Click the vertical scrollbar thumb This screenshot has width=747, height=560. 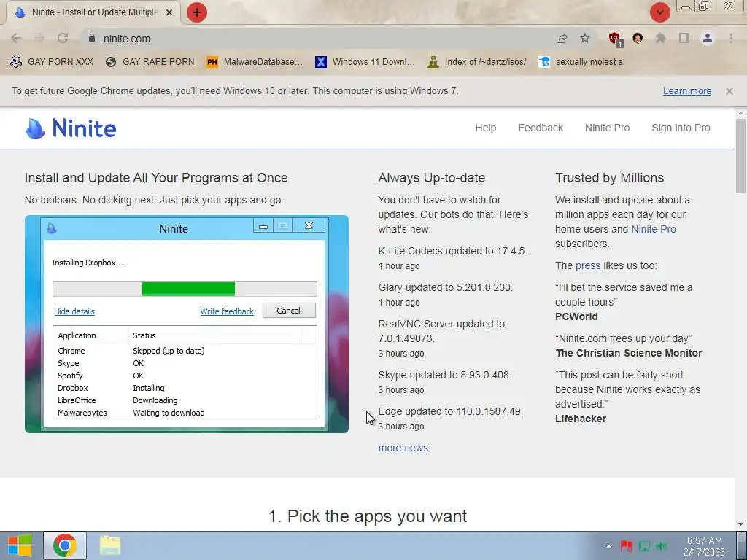[x=740, y=156]
